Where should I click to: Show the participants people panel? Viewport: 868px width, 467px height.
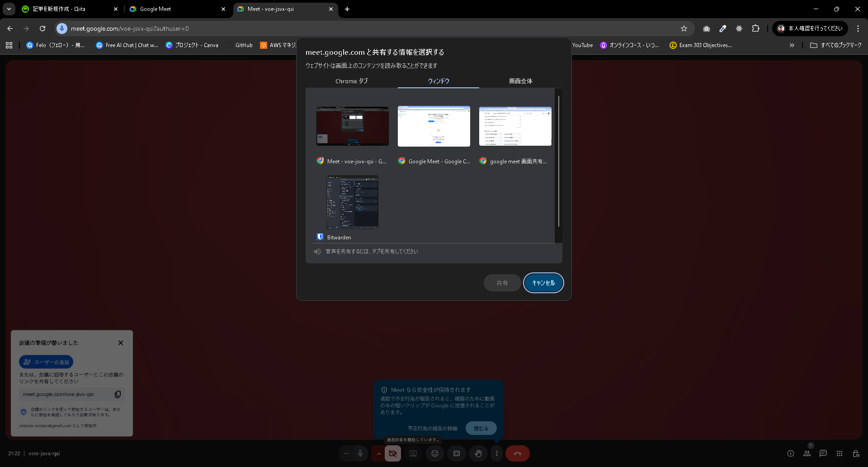807,453
